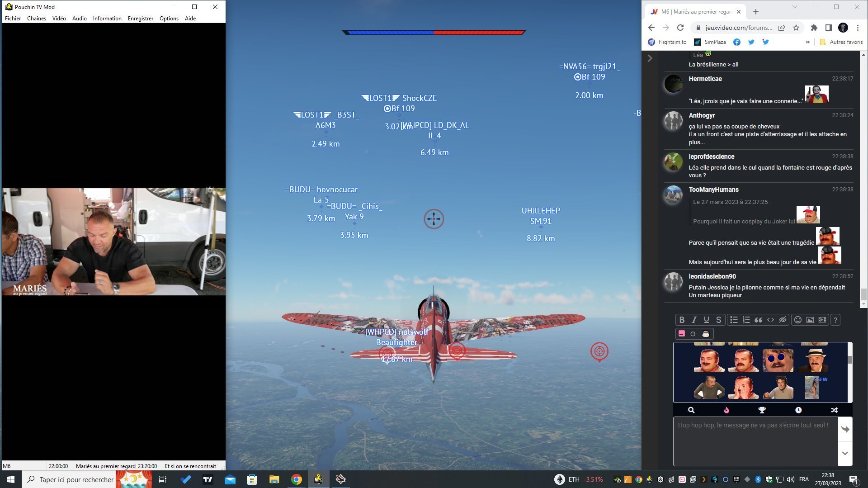Insert a code block in the editor

[x=770, y=320]
